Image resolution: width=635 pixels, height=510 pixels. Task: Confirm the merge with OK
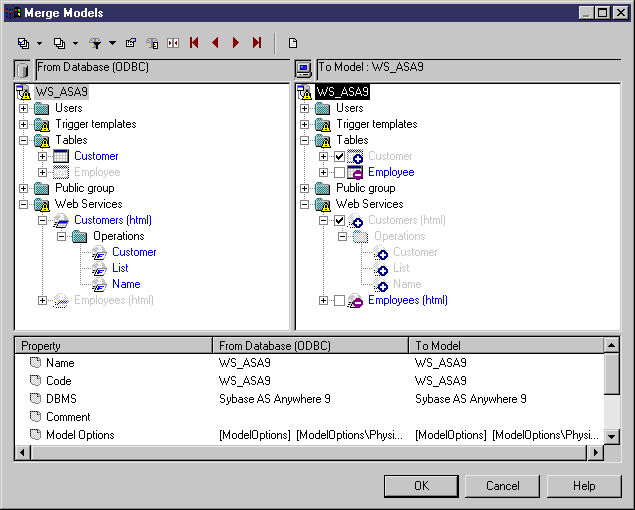(421, 486)
